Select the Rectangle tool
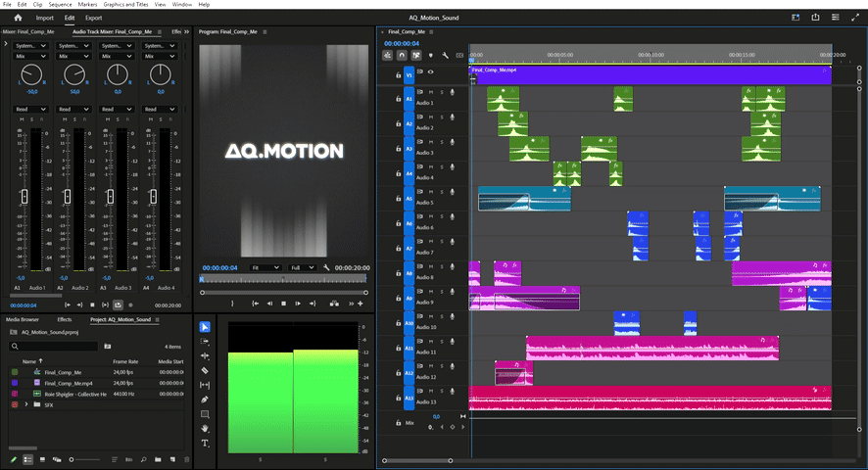 [x=205, y=414]
